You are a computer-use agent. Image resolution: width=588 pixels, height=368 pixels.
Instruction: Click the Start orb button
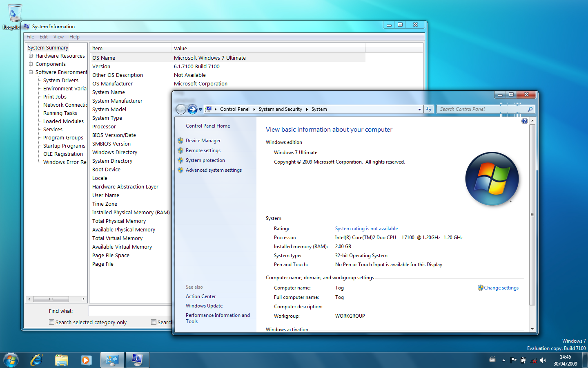pyautogui.click(x=11, y=360)
